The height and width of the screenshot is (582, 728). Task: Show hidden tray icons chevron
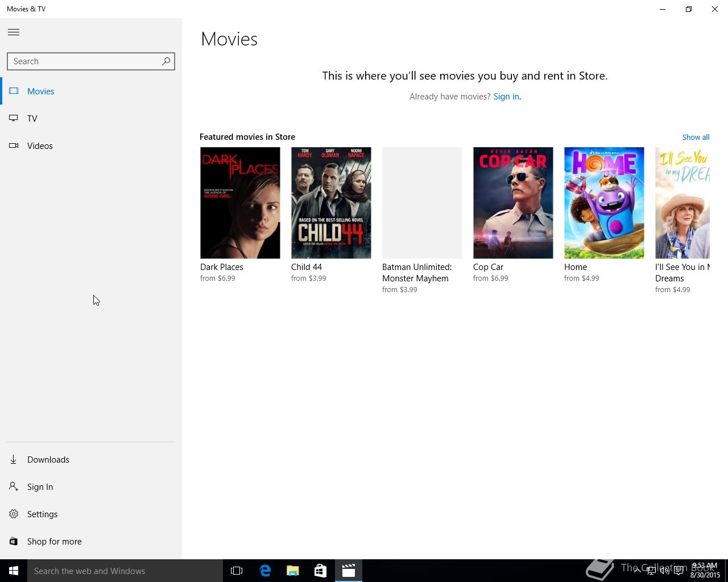637,571
